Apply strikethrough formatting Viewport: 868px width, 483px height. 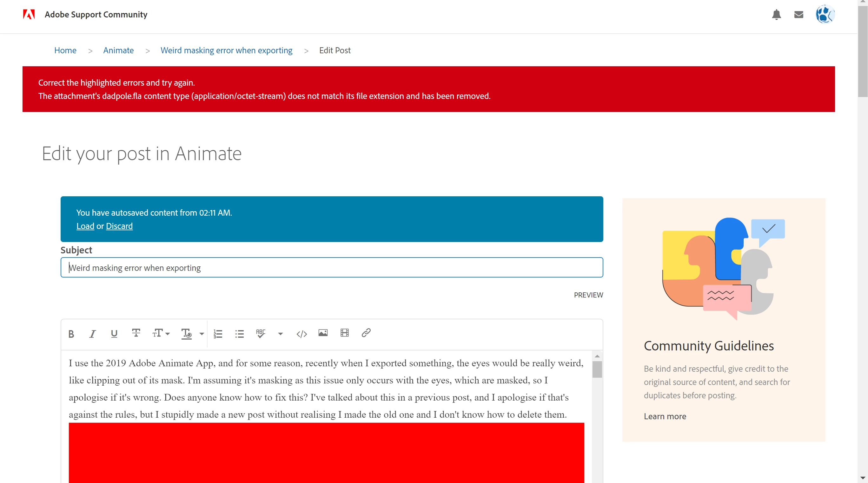point(136,333)
